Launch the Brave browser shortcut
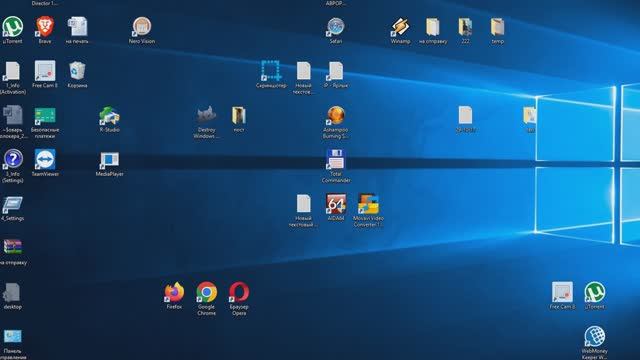The height and width of the screenshot is (360, 640). (x=45, y=27)
